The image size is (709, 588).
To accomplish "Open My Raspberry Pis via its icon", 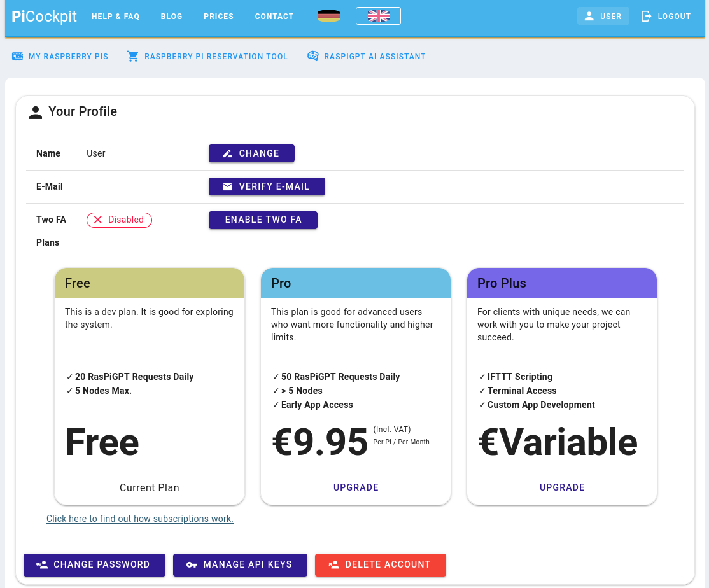I will [17, 56].
